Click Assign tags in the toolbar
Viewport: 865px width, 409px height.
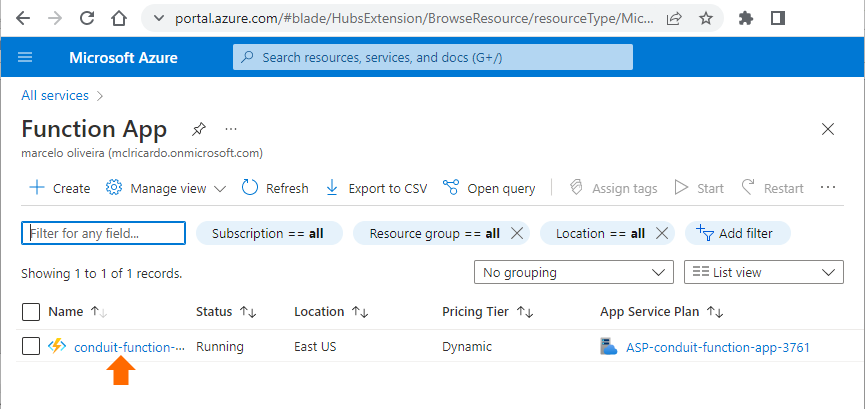(613, 188)
